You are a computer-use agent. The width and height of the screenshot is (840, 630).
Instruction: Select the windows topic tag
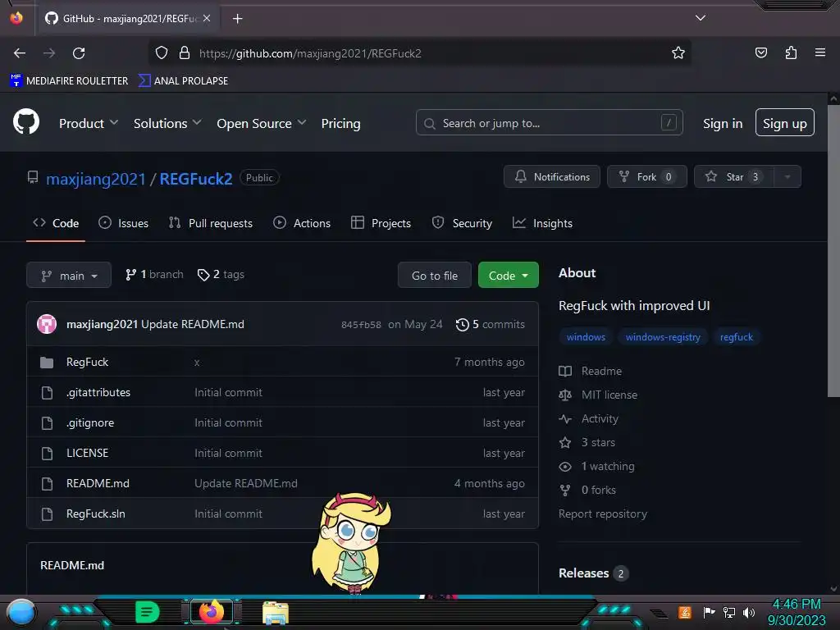point(586,337)
